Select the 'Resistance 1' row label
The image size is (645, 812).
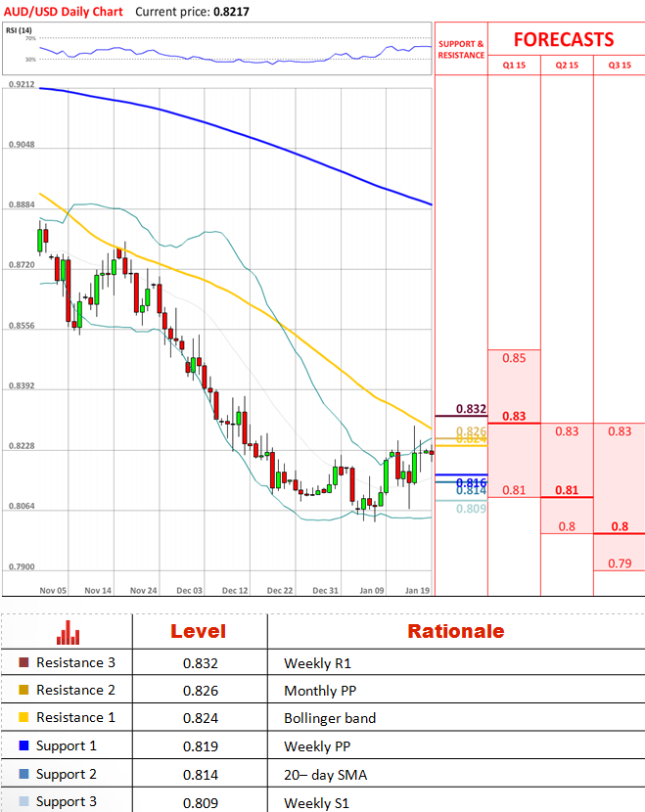coord(75,718)
